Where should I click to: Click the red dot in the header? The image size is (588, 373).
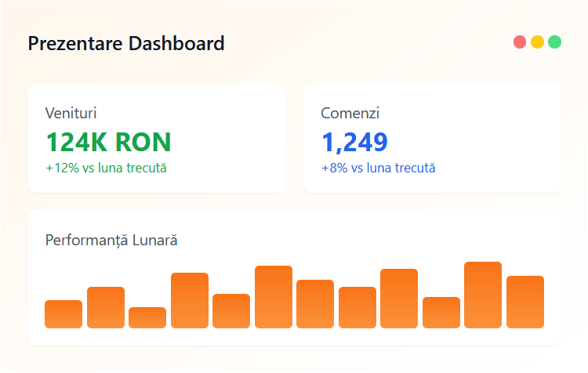tap(520, 42)
